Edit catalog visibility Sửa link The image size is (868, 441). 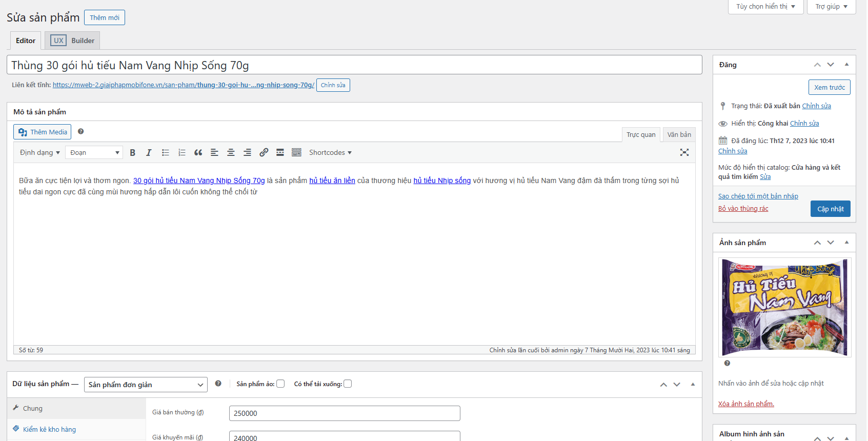765,176
